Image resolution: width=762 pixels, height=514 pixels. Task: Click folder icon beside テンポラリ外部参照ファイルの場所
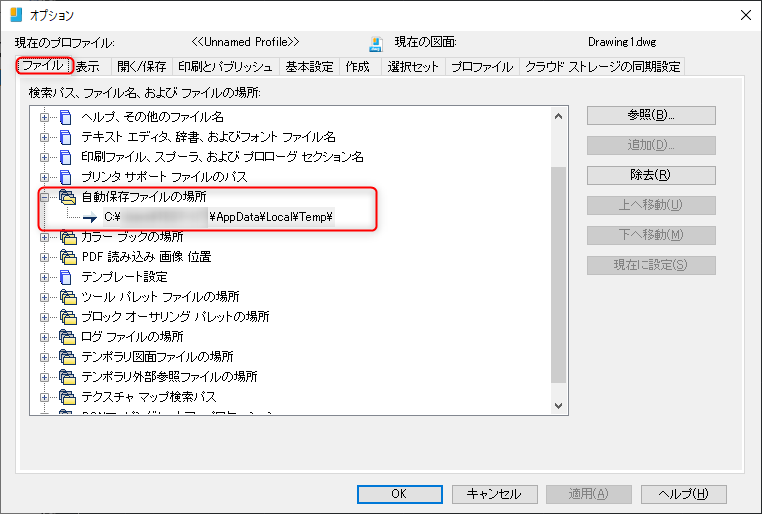(68, 377)
